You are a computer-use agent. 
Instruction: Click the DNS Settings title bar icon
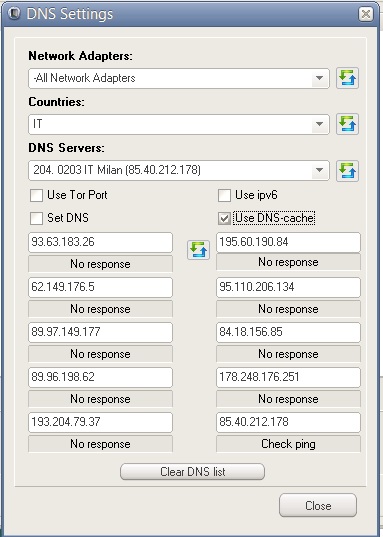click(x=14, y=14)
